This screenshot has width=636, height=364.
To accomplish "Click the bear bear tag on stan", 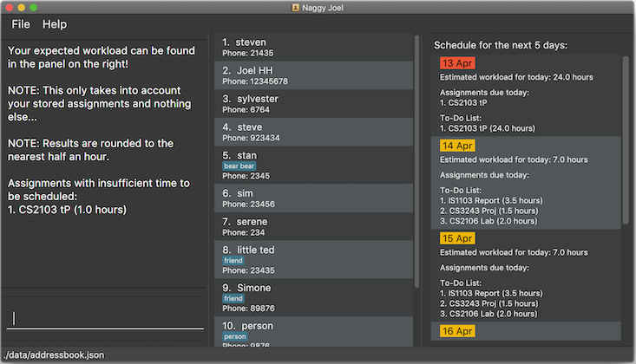I will pyautogui.click(x=239, y=166).
